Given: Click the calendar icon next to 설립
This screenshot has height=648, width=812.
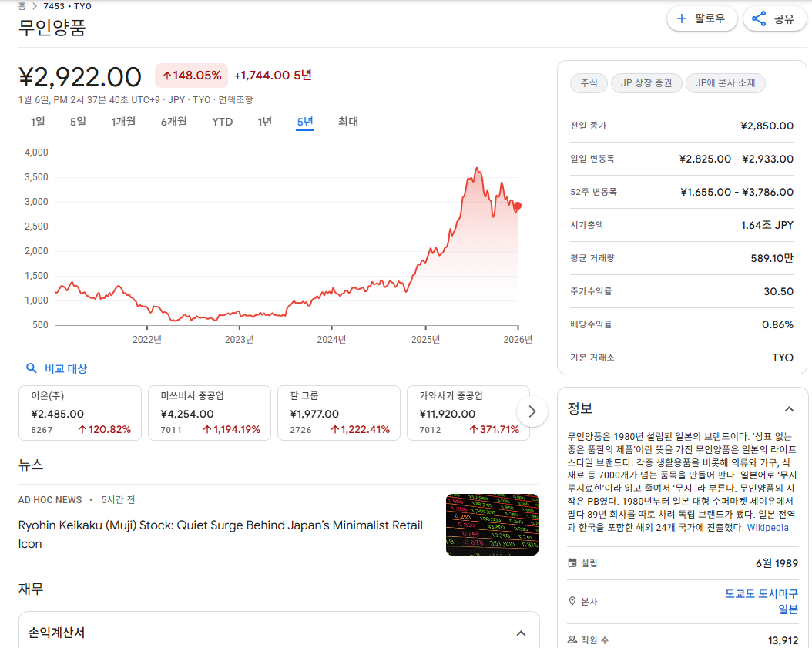Looking at the screenshot, I should click(x=572, y=562).
